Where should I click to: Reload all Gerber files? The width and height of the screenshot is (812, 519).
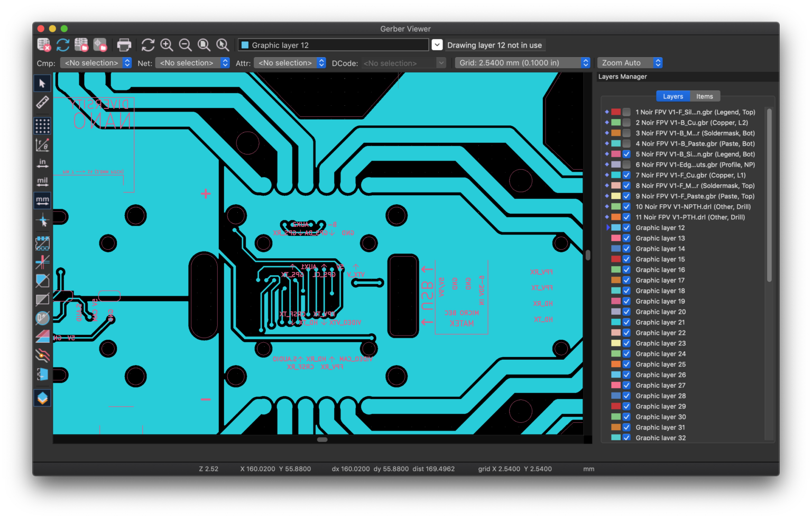62,44
